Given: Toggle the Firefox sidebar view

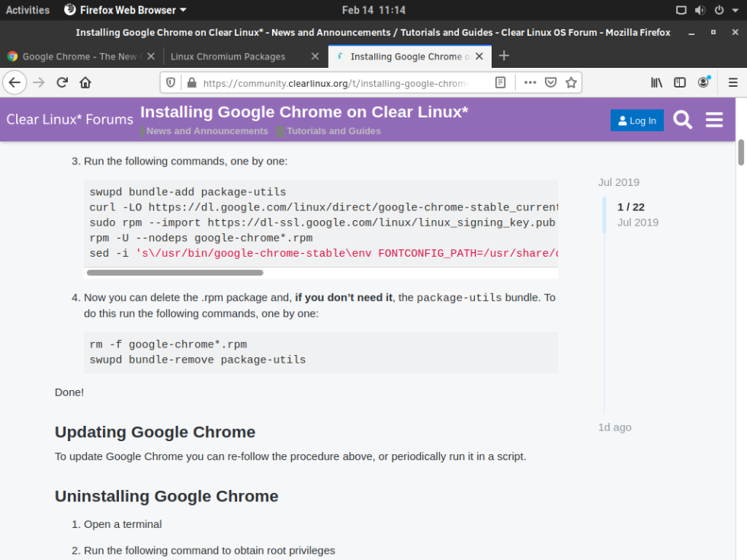Looking at the screenshot, I should (x=680, y=82).
